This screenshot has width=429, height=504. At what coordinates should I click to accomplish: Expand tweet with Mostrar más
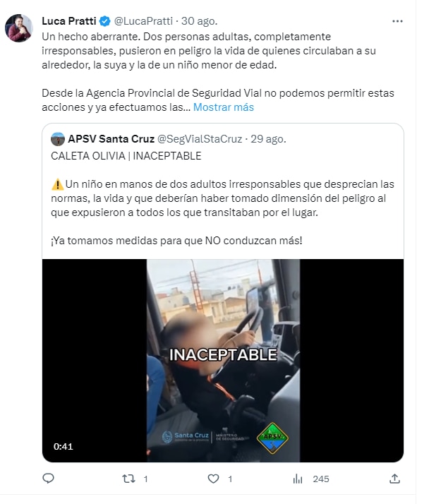coord(224,107)
